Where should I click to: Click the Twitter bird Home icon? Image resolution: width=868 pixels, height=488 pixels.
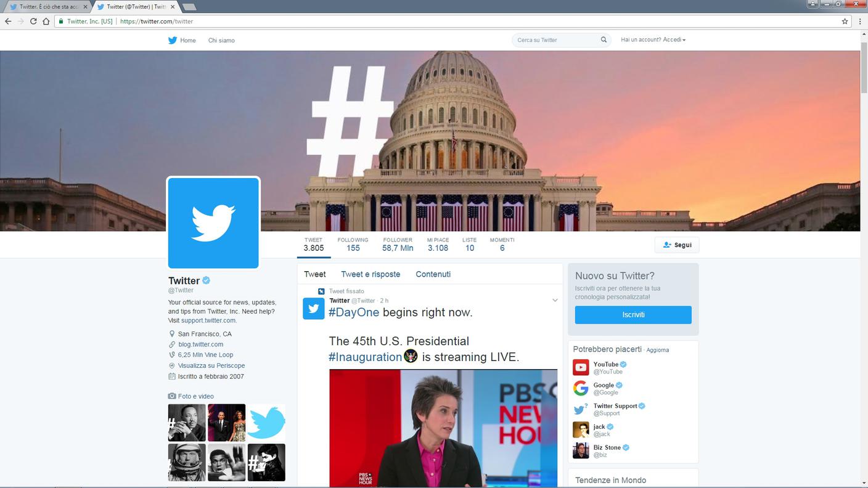coord(173,40)
